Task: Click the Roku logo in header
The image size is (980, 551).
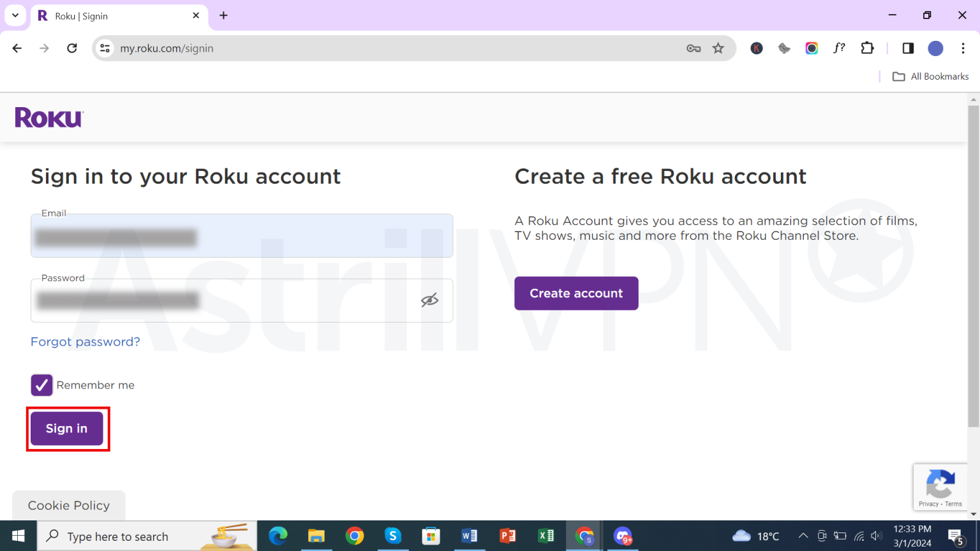Action: [x=49, y=118]
